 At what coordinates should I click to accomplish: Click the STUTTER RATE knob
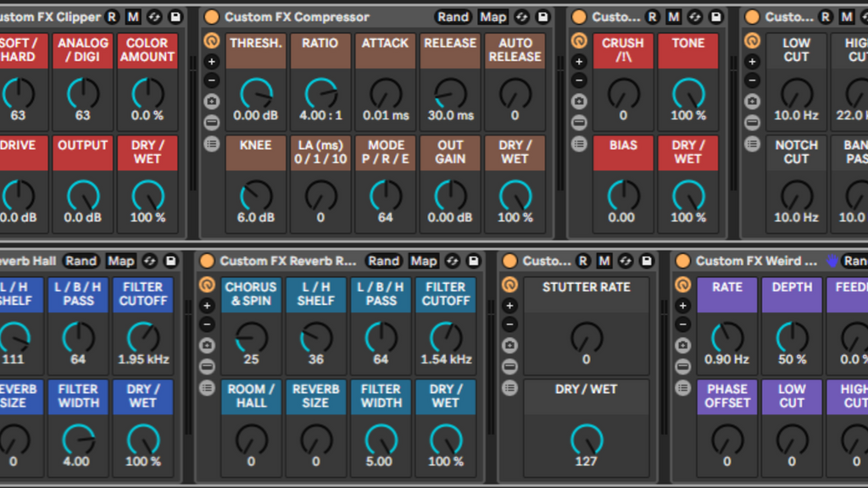[586, 337]
